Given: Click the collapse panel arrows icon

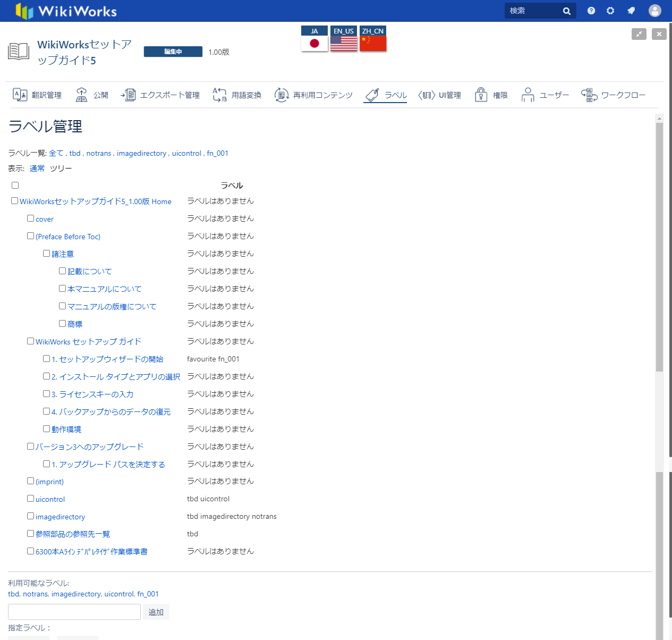Looking at the screenshot, I should tap(639, 34).
